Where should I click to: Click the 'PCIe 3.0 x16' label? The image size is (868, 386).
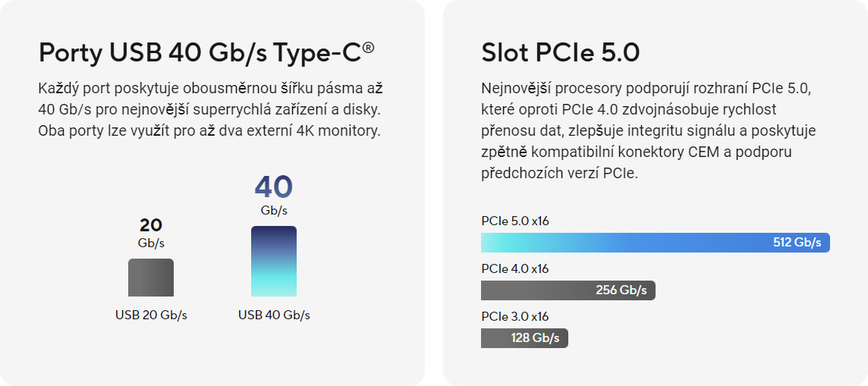pyautogui.click(x=514, y=316)
